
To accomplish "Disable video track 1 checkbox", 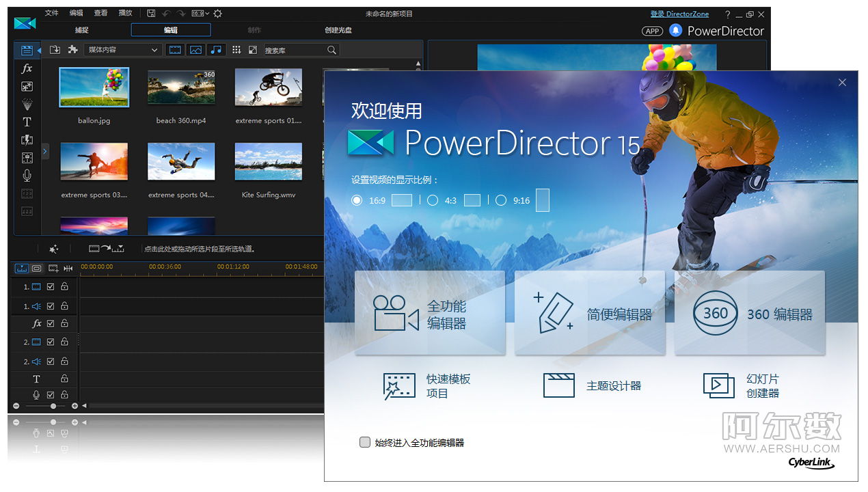I will 51,287.
